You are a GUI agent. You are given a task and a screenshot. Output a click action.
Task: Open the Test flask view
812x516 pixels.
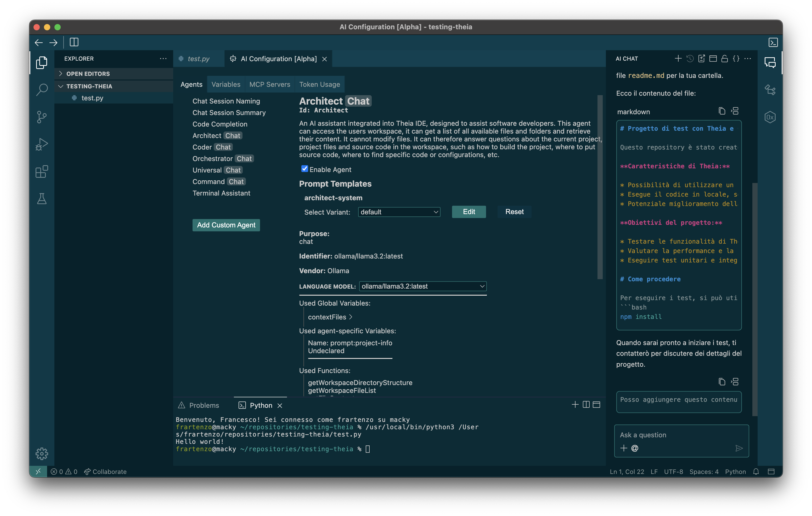[42, 199]
